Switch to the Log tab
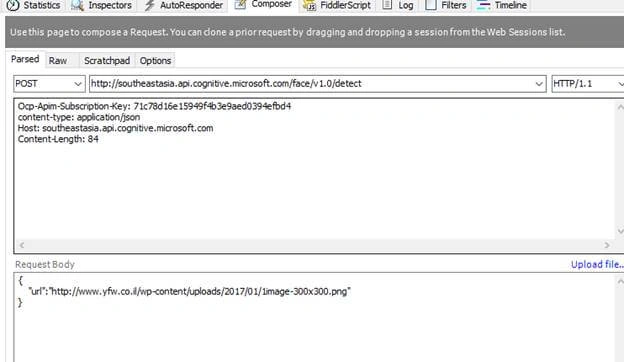 click(398, 6)
